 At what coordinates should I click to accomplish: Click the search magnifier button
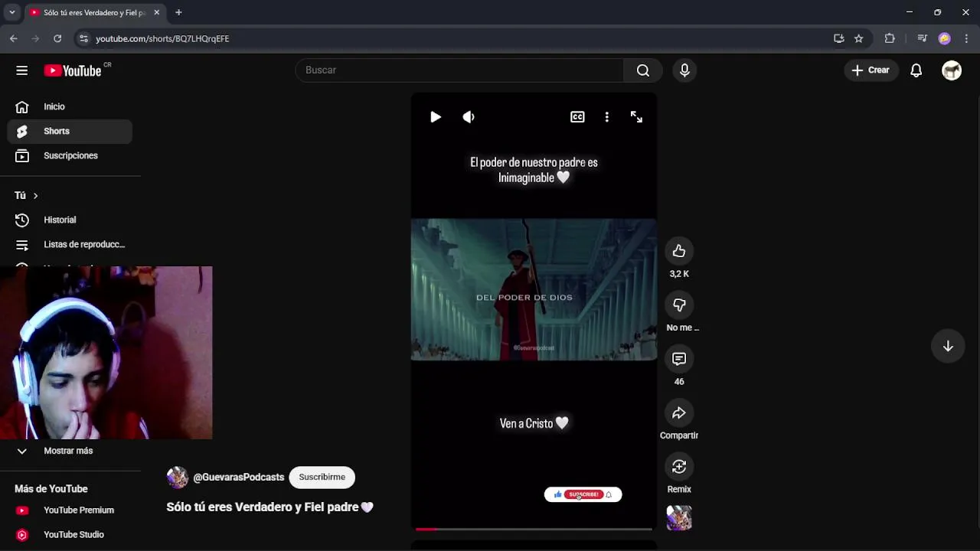pos(643,70)
